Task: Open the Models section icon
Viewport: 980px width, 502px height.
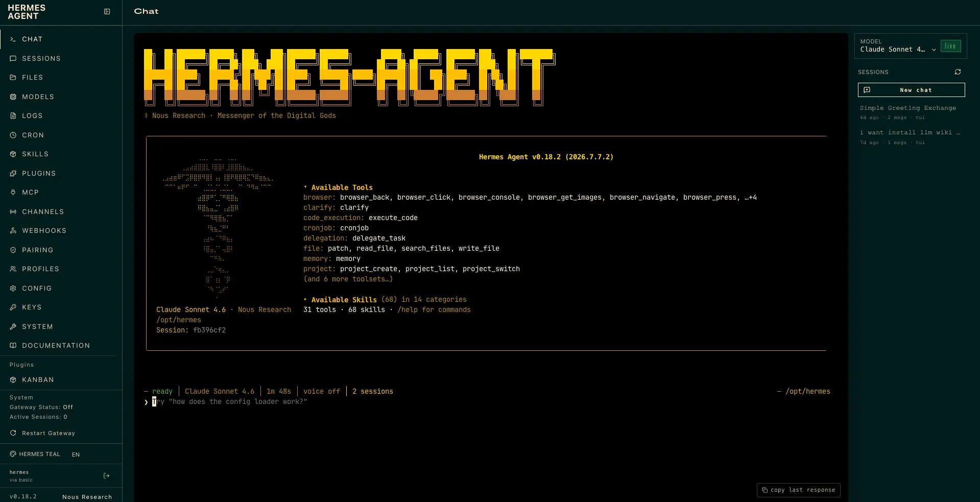Action: [x=13, y=97]
